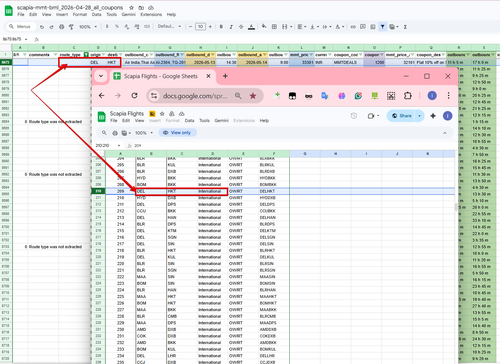The height and width of the screenshot is (364, 500).
Task: Click version history clock icon
Action: [x=354, y=116]
